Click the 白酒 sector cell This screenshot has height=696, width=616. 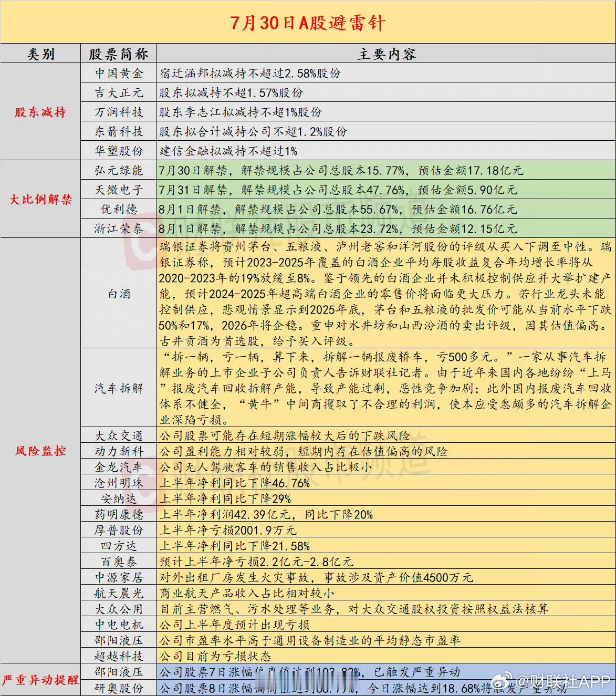coord(119,294)
